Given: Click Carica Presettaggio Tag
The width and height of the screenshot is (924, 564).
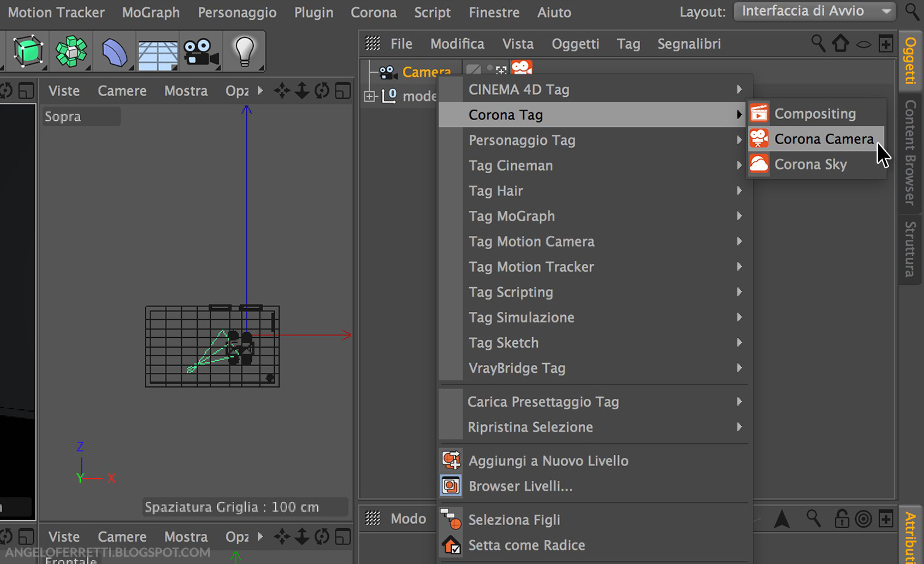Looking at the screenshot, I should [x=593, y=401].
